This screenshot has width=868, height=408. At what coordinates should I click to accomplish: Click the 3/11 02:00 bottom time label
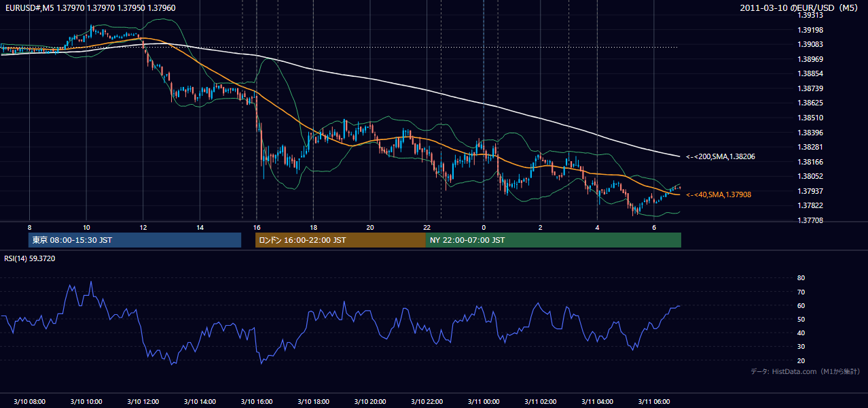click(x=540, y=402)
